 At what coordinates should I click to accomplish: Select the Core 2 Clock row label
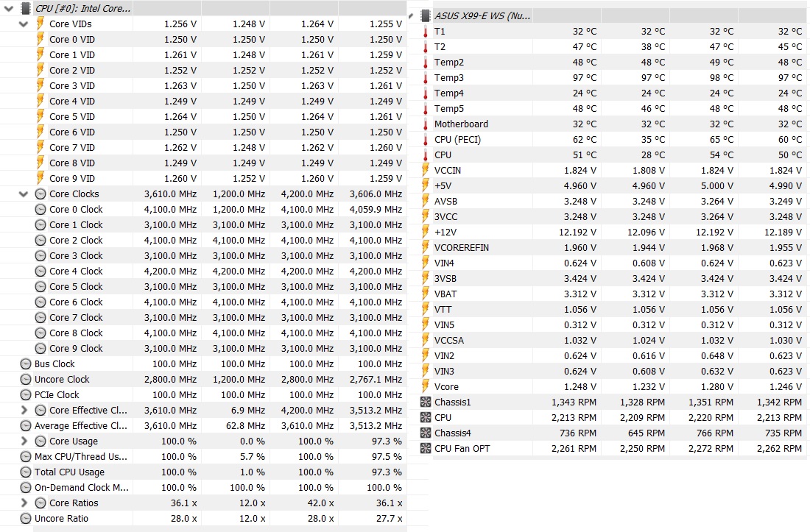pyautogui.click(x=76, y=241)
